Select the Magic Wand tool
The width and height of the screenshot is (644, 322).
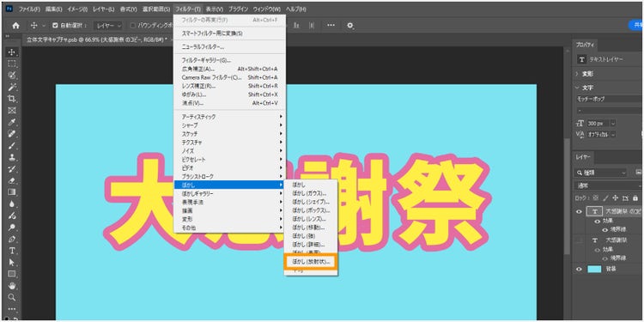12,87
